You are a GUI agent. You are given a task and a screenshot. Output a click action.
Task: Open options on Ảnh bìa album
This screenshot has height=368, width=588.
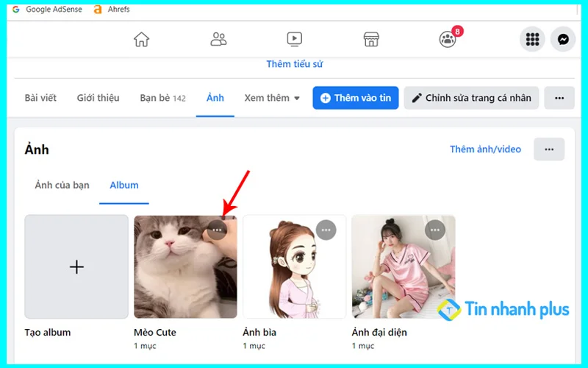pyautogui.click(x=326, y=230)
